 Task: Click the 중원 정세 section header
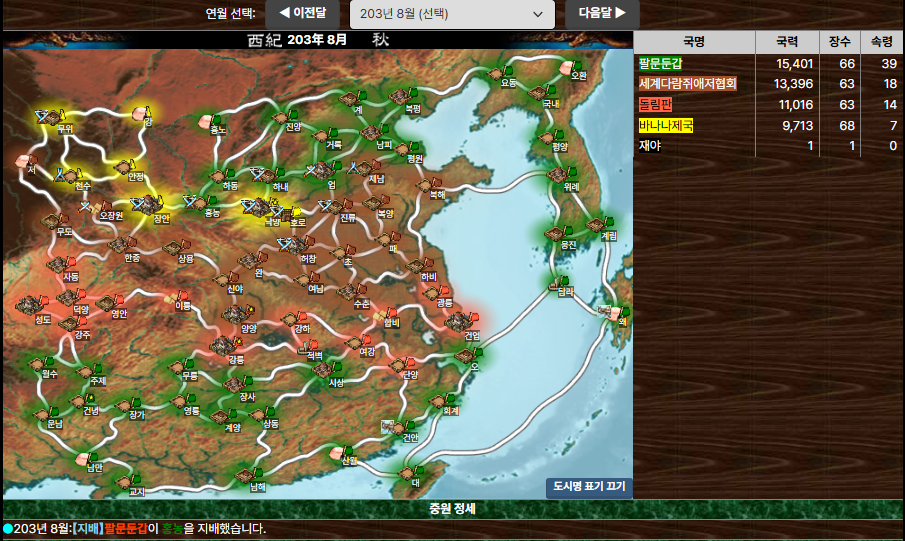coord(452,509)
